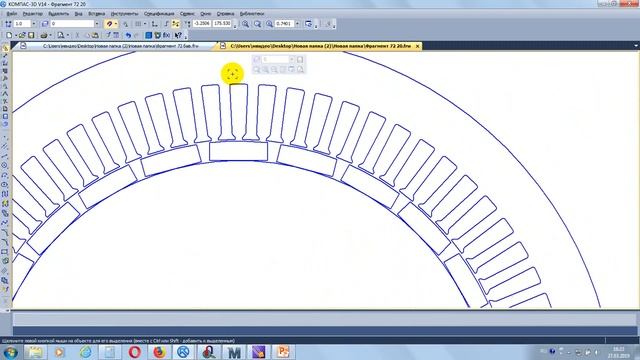Open the Файл menu
The height and width of the screenshot is (360, 640).
click(12, 14)
